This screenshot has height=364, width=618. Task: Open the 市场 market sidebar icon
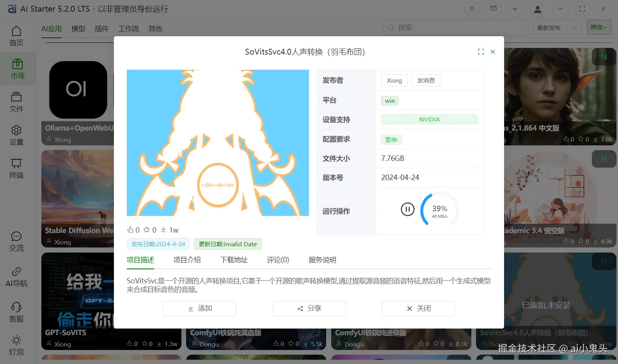18,69
